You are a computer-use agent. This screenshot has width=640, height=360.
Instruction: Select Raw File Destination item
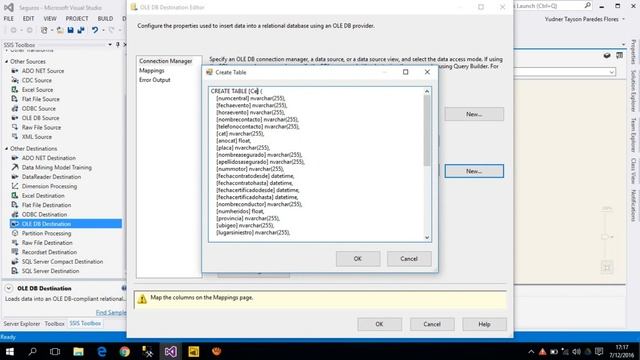coord(47,243)
